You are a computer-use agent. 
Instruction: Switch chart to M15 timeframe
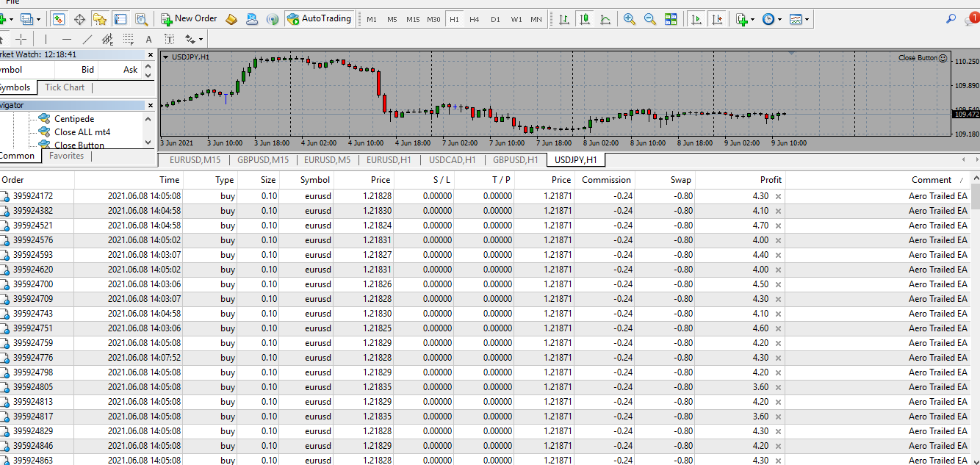[413, 19]
